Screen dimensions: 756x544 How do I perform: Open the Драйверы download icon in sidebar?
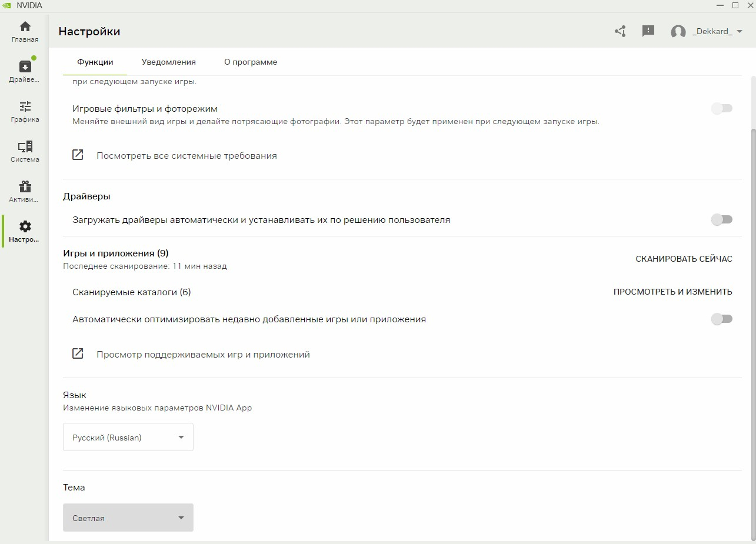click(25, 66)
